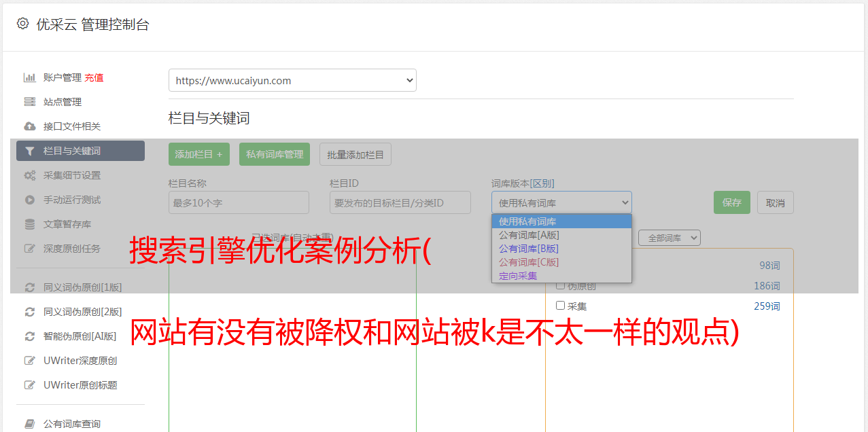Open UWriter原创标题 sidebar entry

coord(80,385)
